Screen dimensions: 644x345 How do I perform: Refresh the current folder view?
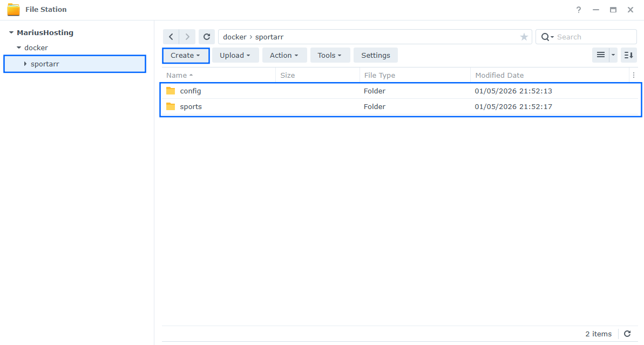[207, 36]
